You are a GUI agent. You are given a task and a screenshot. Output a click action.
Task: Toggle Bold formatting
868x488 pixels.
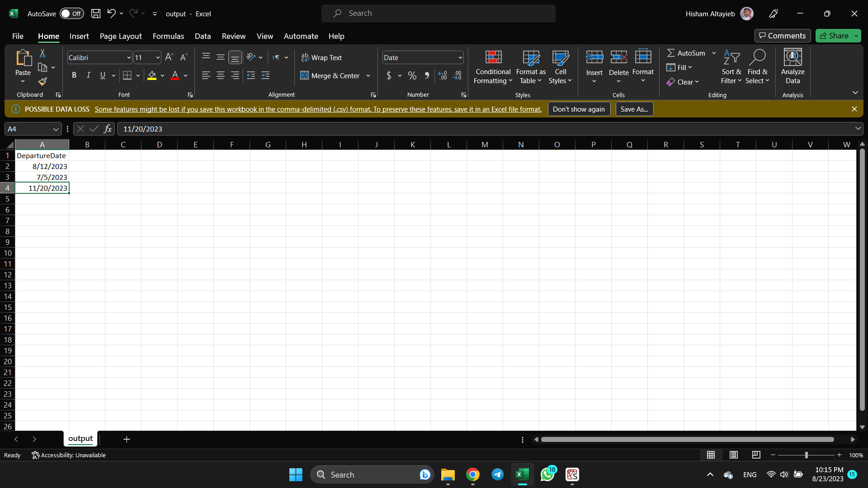tap(74, 75)
